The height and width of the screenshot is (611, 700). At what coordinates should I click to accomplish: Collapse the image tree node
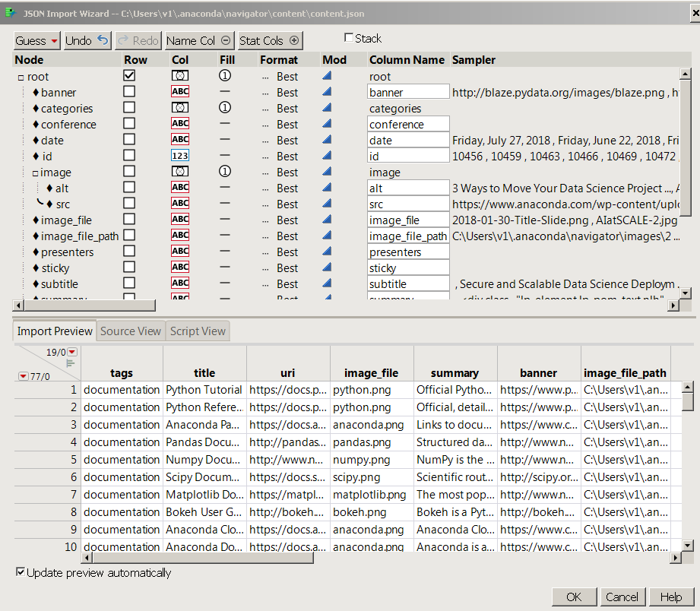(34, 173)
